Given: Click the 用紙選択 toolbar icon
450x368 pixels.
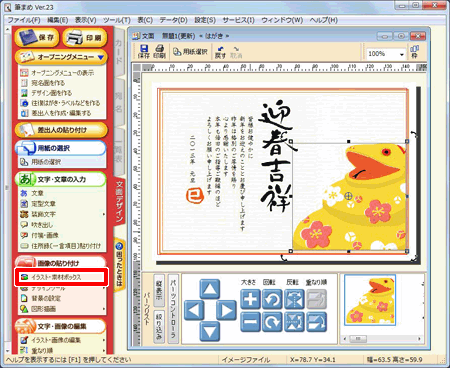Looking at the screenshot, I should pos(190,52).
